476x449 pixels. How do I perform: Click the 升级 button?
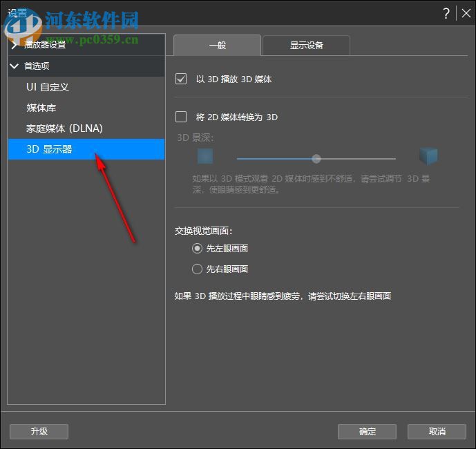click(x=39, y=432)
